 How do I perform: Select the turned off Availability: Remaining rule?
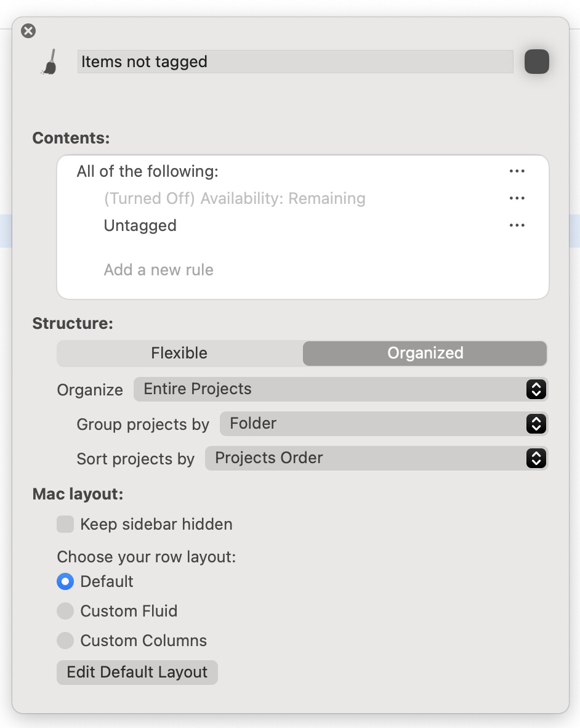235,198
